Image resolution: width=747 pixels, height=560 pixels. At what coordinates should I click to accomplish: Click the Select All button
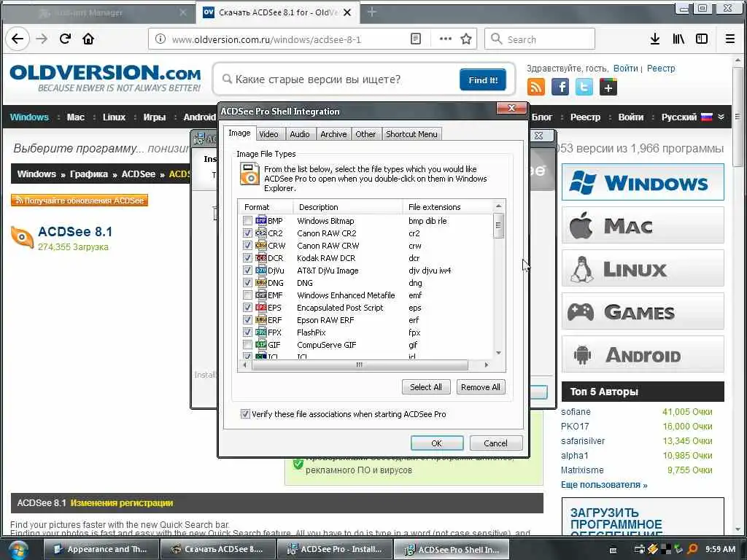pyautogui.click(x=426, y=387)
